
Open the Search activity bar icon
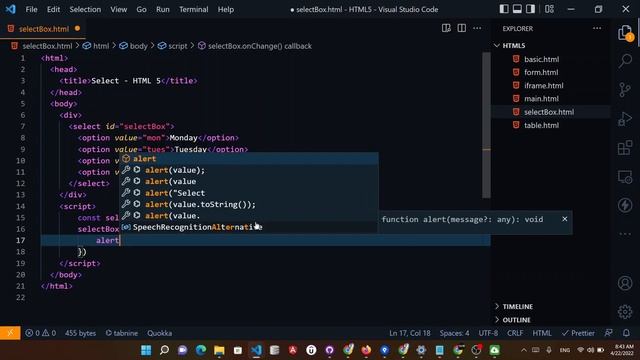(625, 61)
